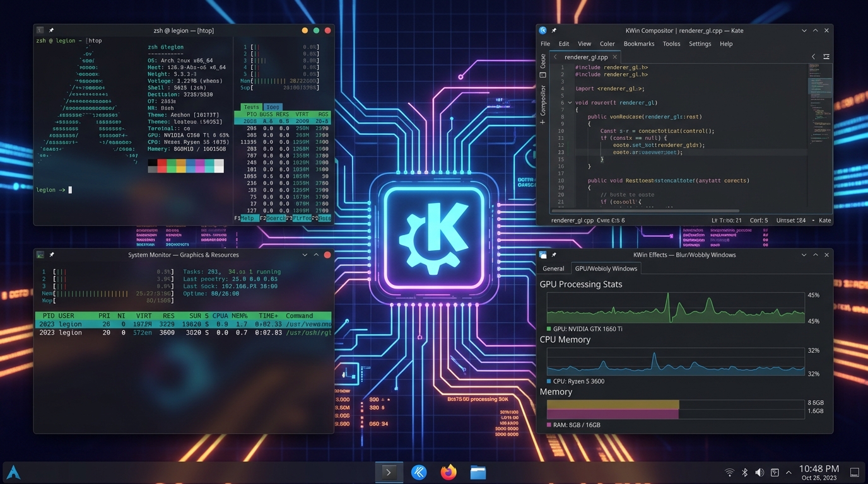Open the 10:48 PM clock calendar
Screen dimensions: 868x484
(819, 473)
